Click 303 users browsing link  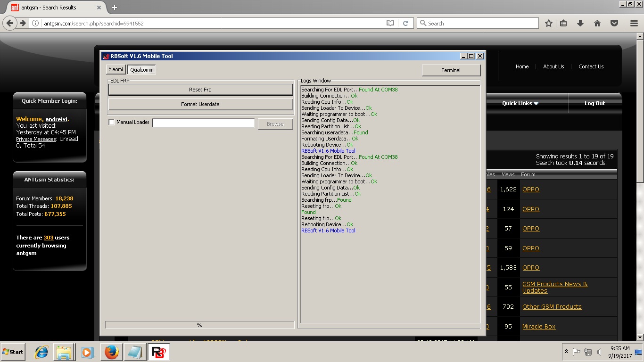click(x=49, y=238)
